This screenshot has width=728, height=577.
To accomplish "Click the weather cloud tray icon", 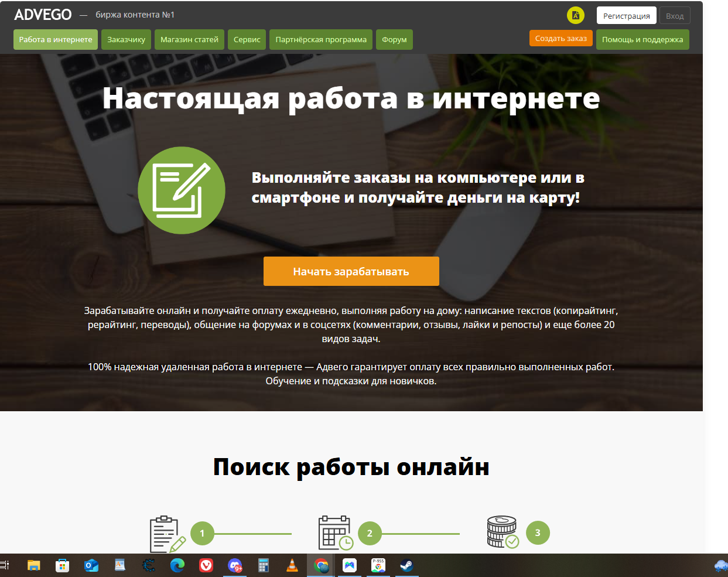I will coord(721,566).
